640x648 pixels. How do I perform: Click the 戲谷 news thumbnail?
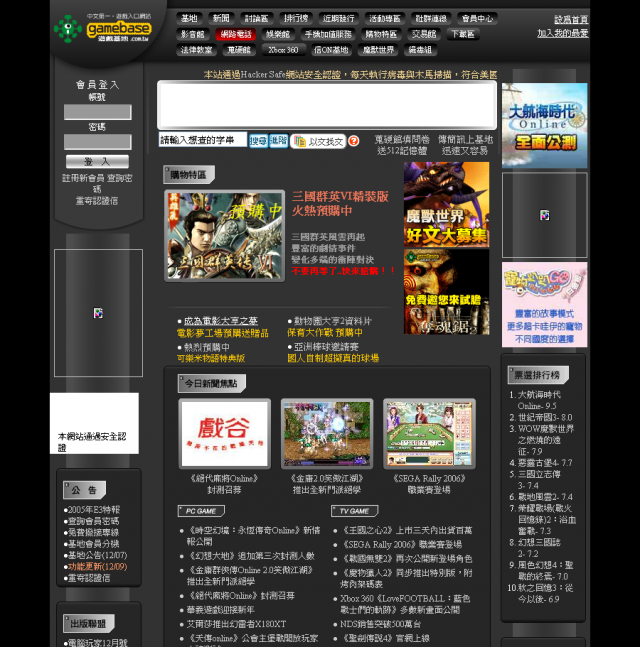pos(225,434)
